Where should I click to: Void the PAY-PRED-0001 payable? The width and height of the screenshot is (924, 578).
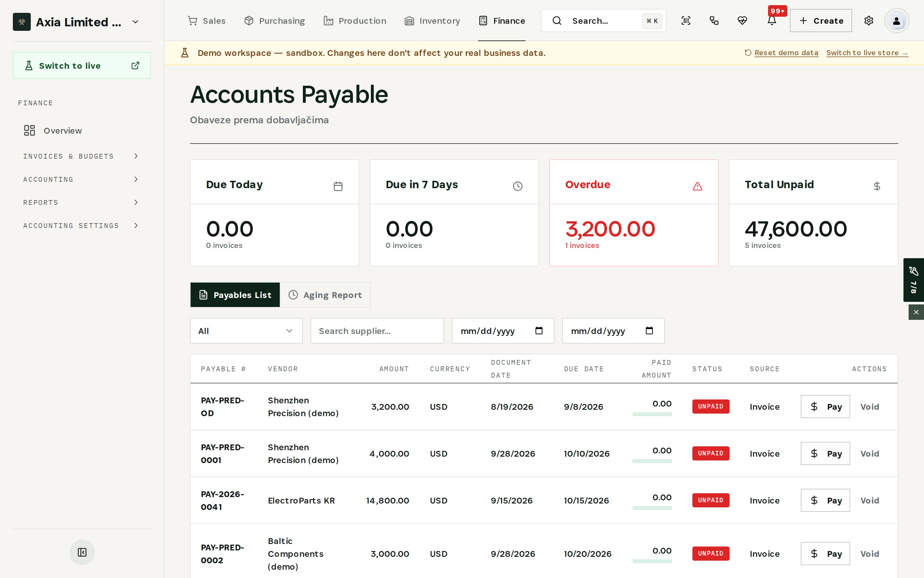click(869, 454)
